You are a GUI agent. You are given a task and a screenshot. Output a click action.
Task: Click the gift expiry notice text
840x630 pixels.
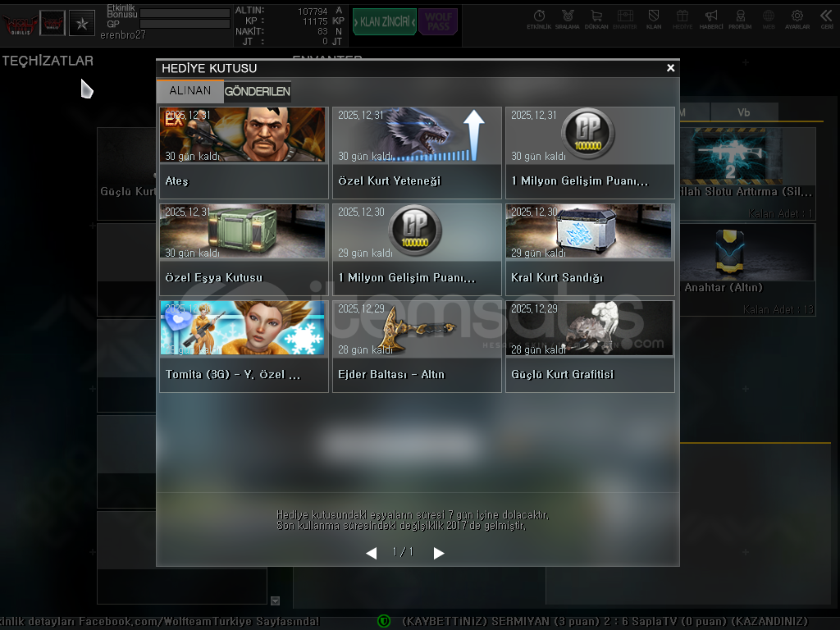pos(413,520)
